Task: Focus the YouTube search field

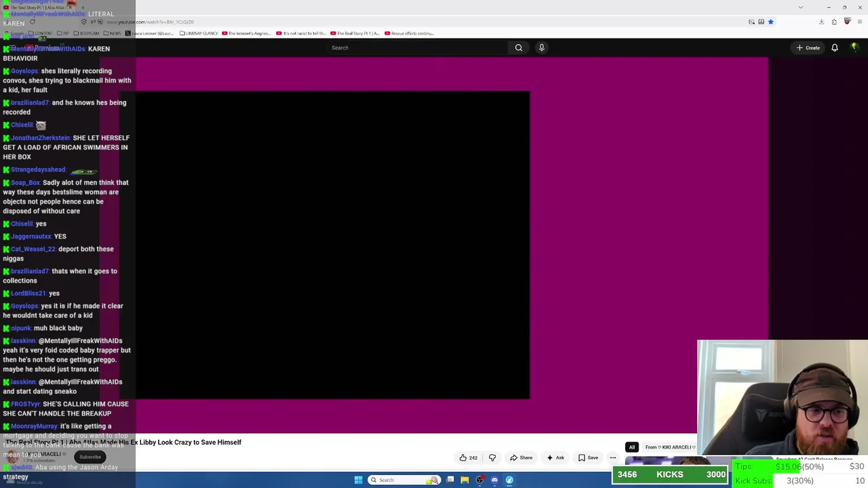Action: (417, 47)
